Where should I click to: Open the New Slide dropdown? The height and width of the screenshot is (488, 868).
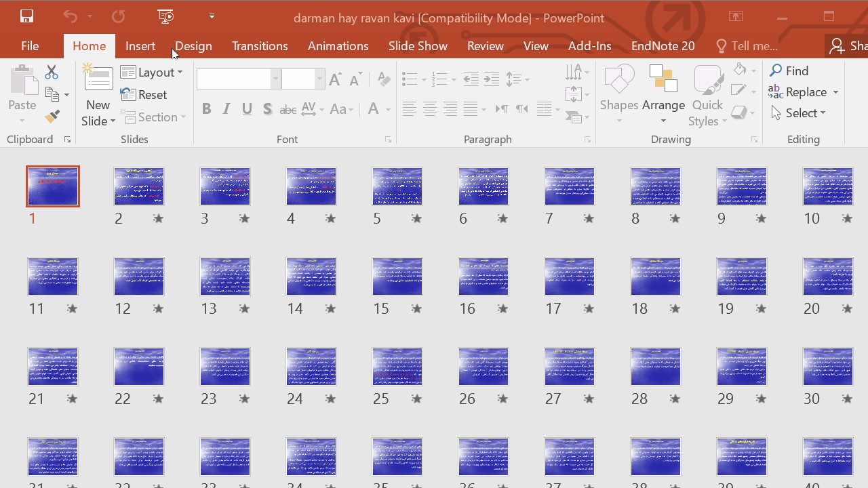pos(98,113)
